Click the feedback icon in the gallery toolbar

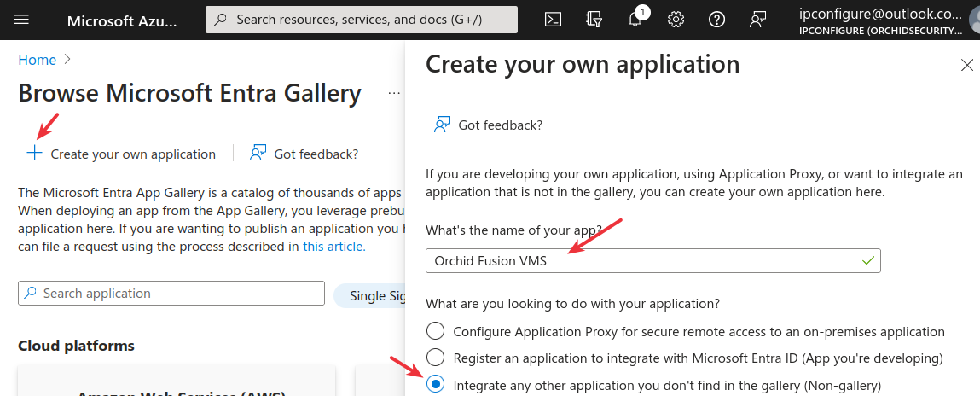pyautogui.click(x=258, y=154)
